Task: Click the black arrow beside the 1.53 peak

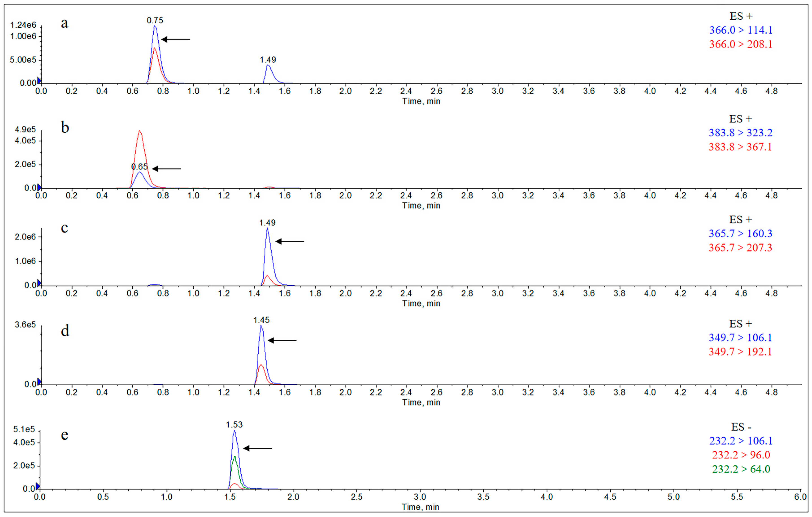Action: click(258, 449)
